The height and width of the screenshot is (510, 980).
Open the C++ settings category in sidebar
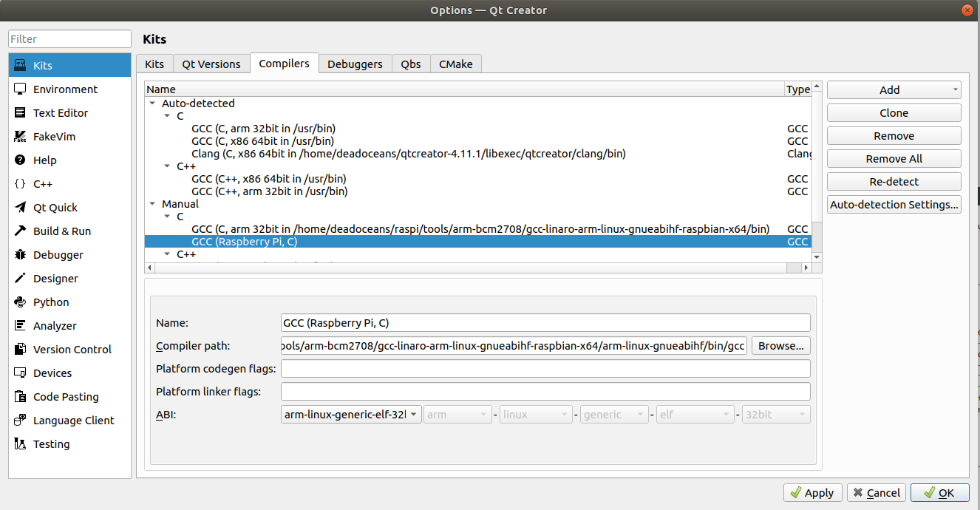[69, 184]
